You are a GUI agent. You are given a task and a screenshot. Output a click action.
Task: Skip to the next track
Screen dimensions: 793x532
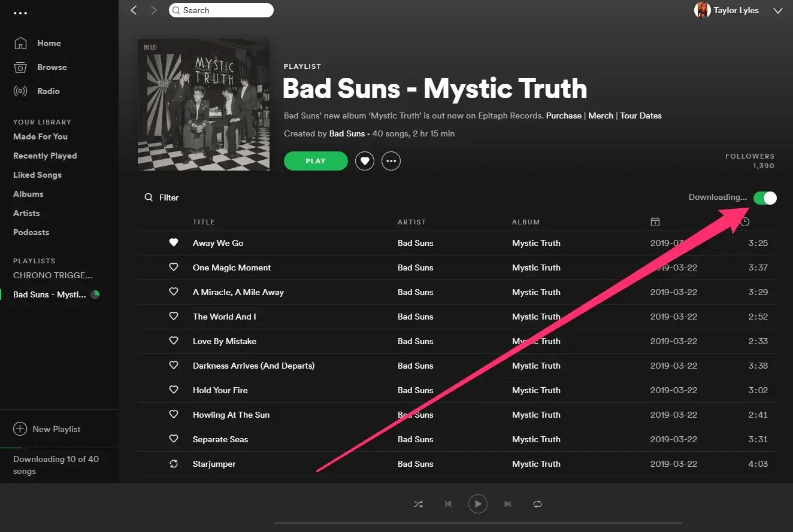pyautogui.click(x=507, y=504)
